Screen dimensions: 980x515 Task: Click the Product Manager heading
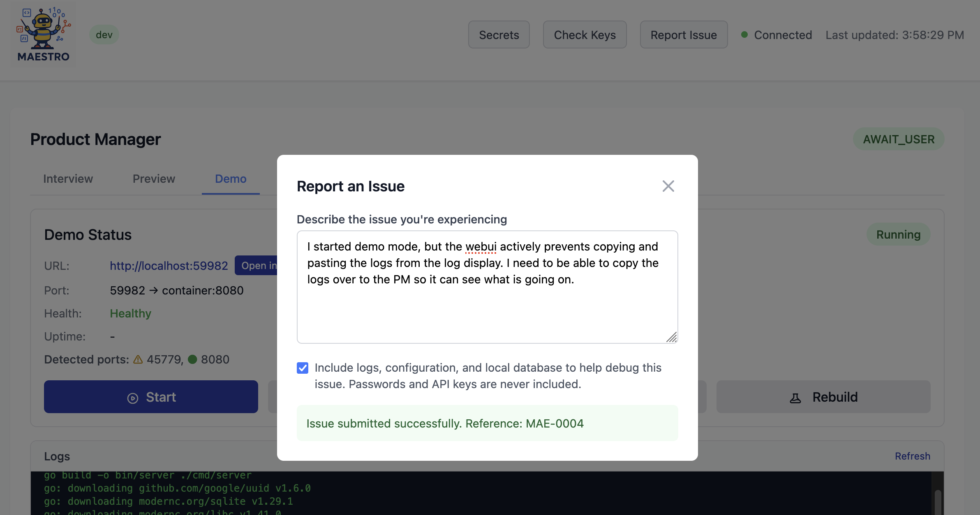95,139
